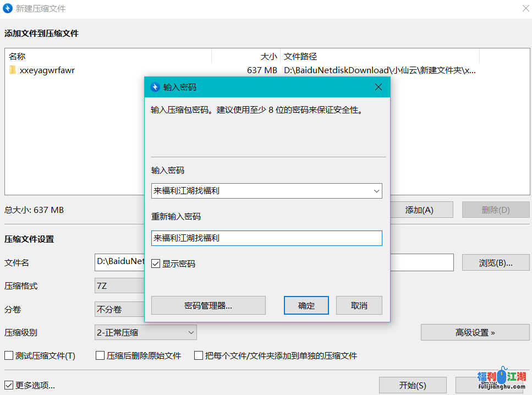Click the re-enter password field

[266, 238]
